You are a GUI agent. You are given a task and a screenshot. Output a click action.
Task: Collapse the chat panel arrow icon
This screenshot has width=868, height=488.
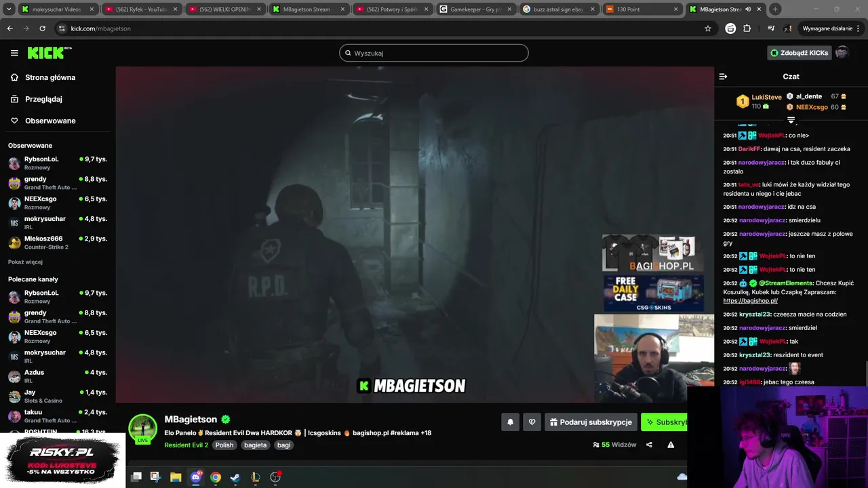[723, 77]
